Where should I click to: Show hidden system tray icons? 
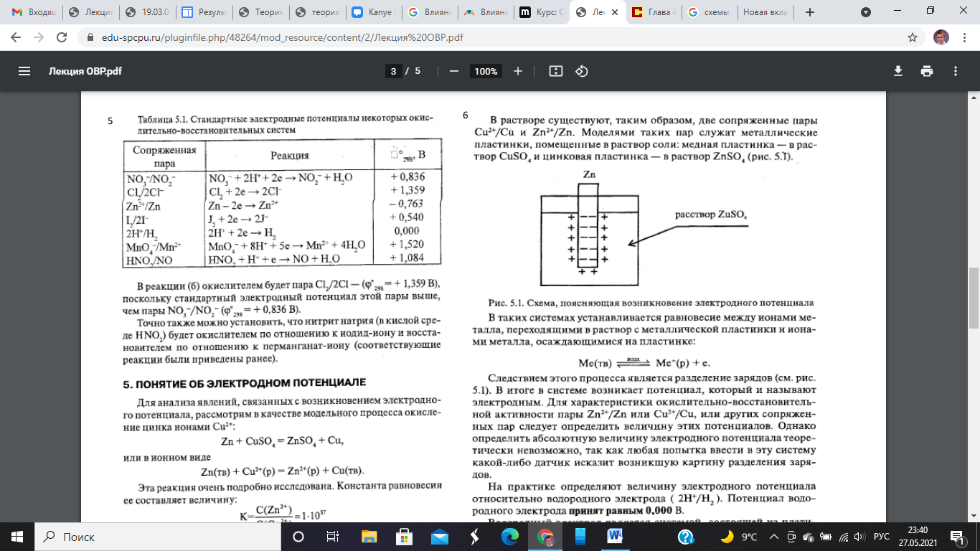pos(775,536)
